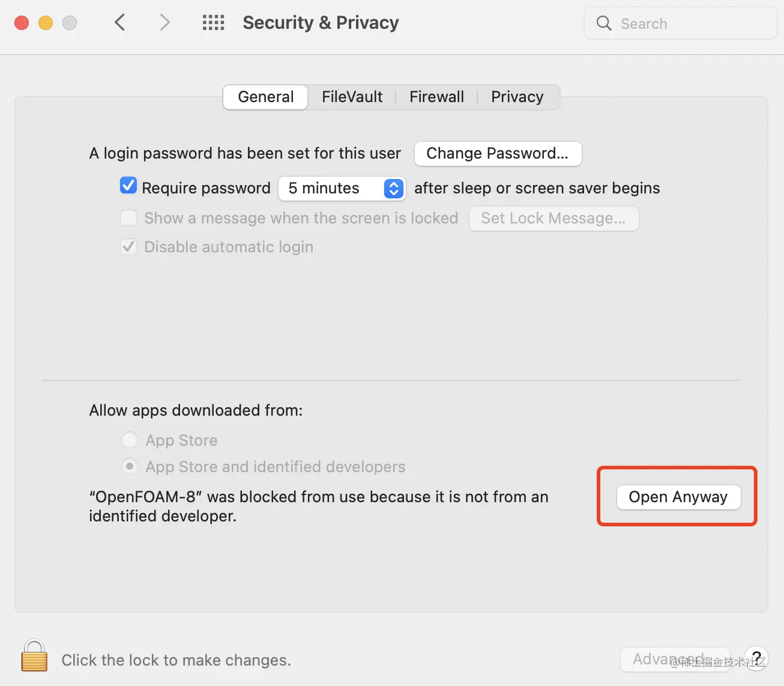Uncheck Disable automatic login
Image resolution: width=784 pixels, height=686 pixels.
[x=128, y=246]
